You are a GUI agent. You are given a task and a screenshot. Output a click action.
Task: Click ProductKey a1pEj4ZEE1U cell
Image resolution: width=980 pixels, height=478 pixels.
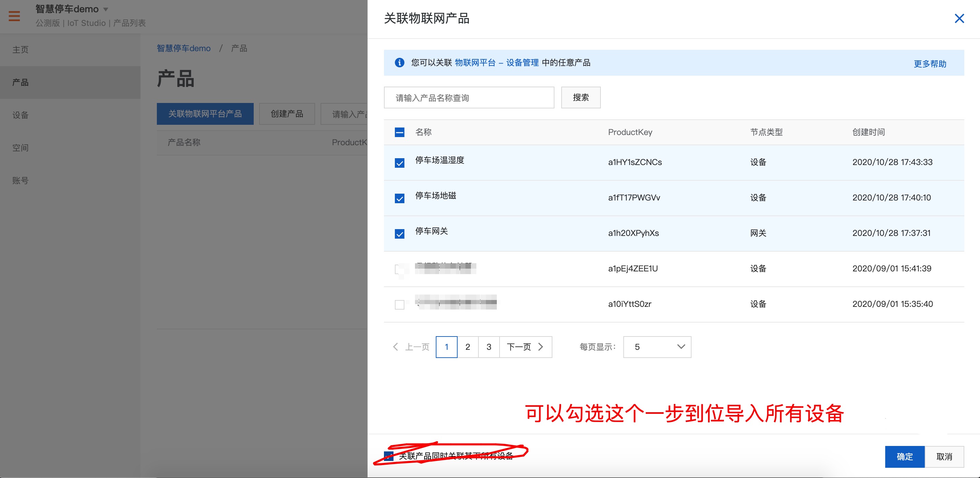click(x=633, y=268)
